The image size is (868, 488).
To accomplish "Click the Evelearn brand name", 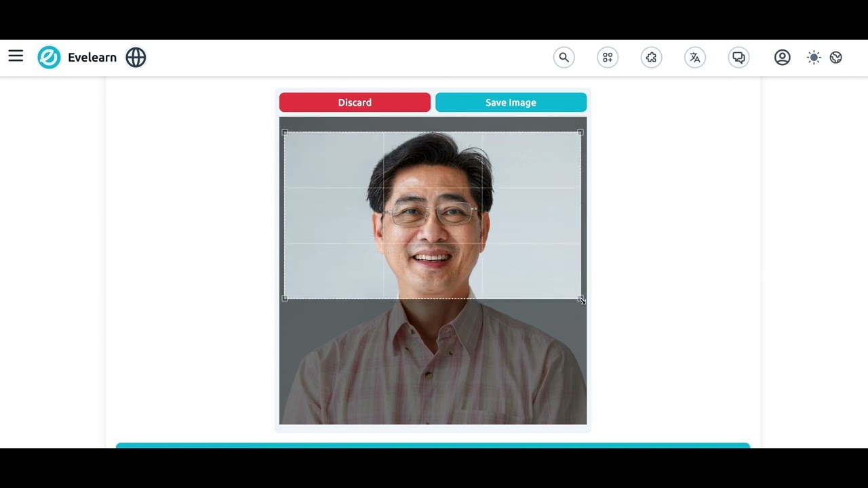I will click(92, 58).
